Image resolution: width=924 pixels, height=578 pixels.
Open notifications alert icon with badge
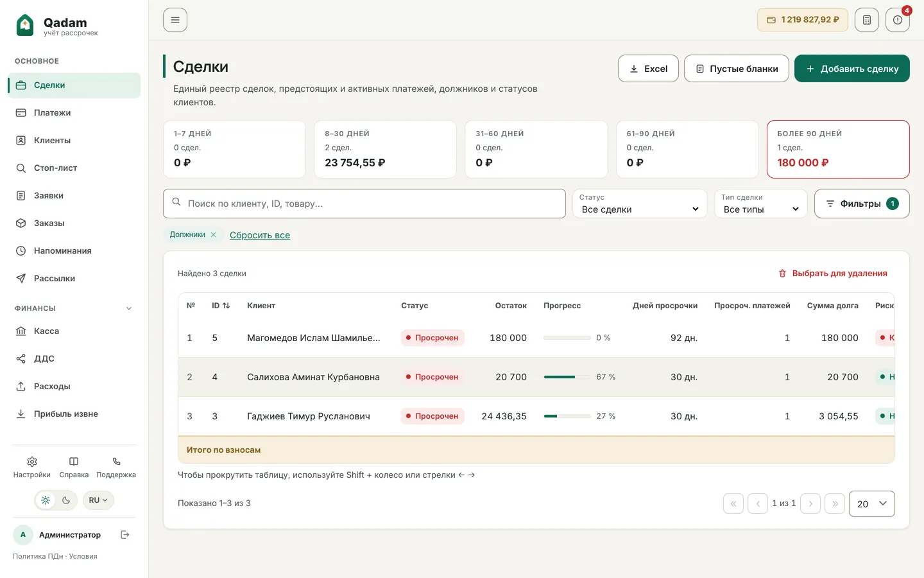[x=897, y=20]
